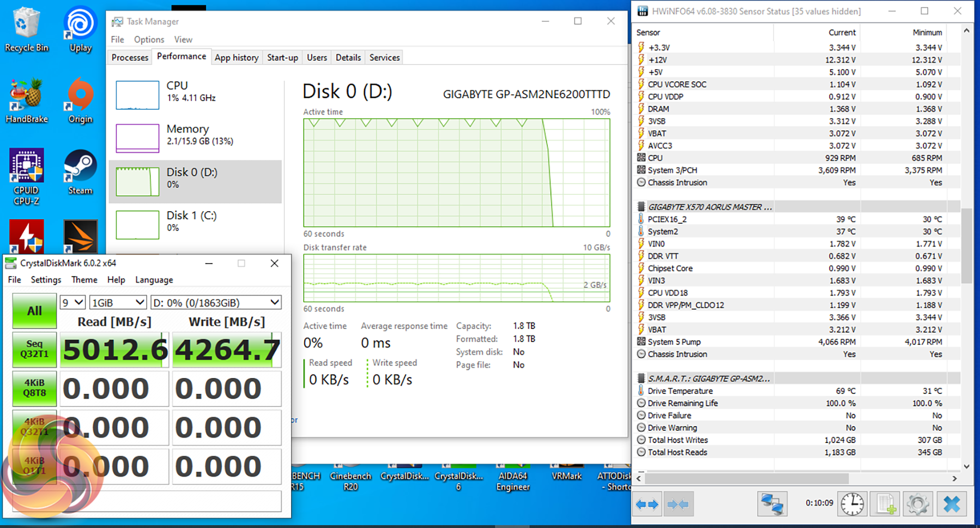This screenshot has width=980, height=528.
Task: Select Memory in Task Manager sidebar
Action: (x=195, y=137)
